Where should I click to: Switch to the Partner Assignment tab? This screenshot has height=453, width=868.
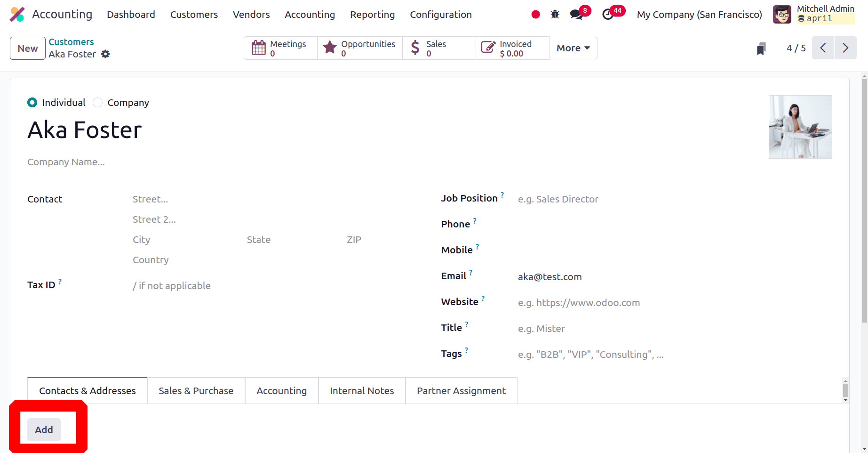461,391
